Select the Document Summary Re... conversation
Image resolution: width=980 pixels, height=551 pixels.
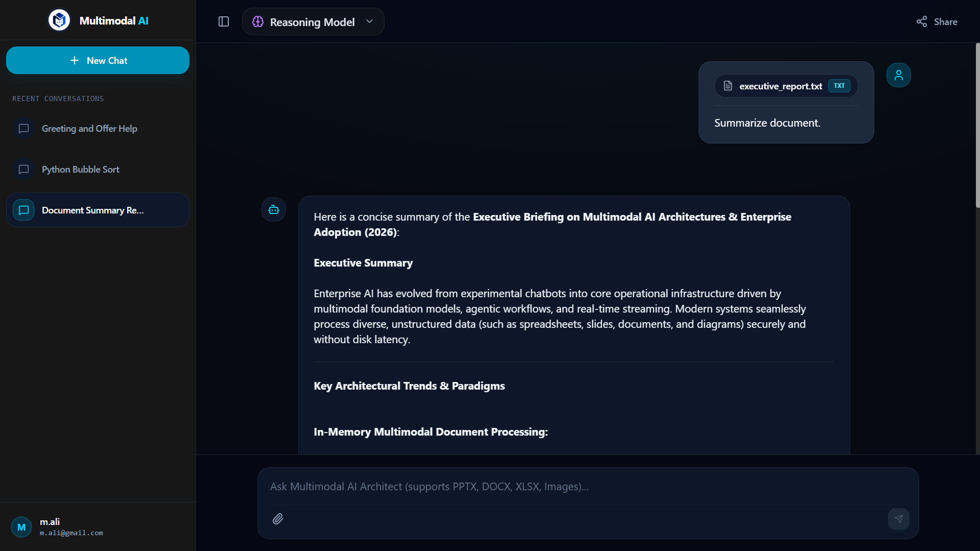[98, 210]
